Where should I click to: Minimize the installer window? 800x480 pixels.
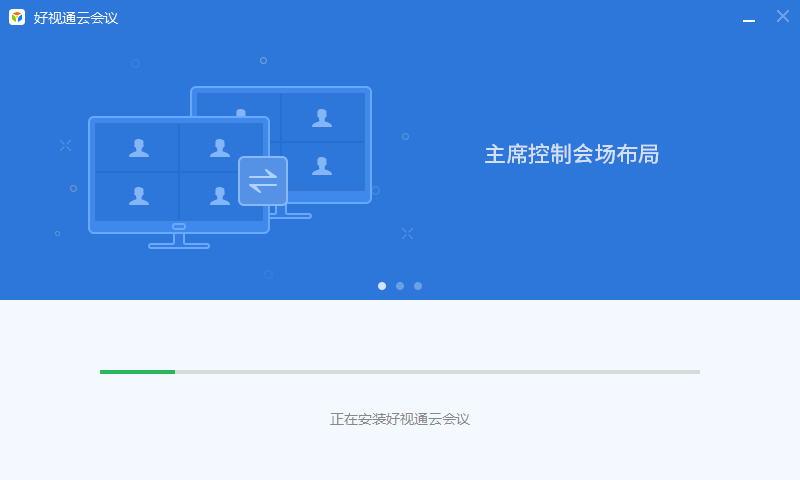pyautogui.click(x=748, y=20)
